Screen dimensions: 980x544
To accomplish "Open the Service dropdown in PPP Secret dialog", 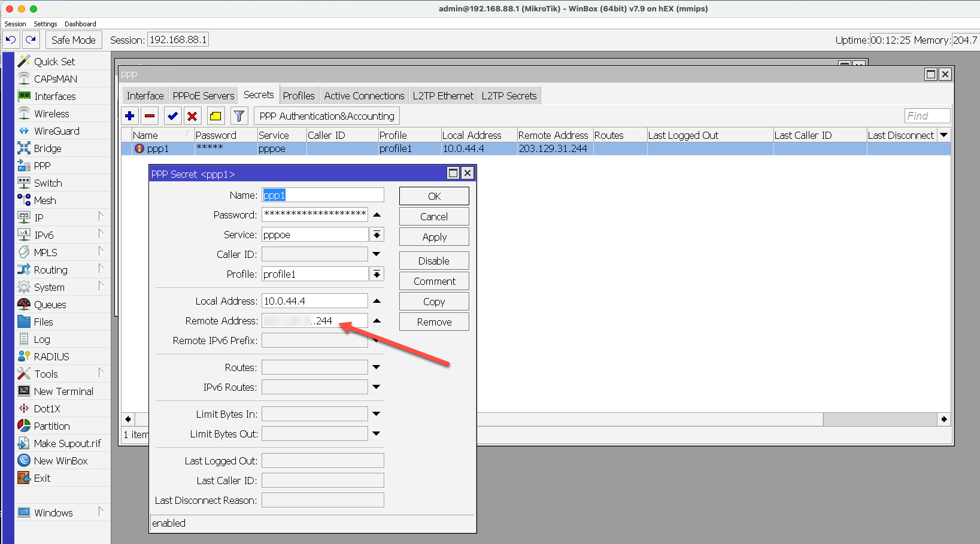I will pos(377,234).
